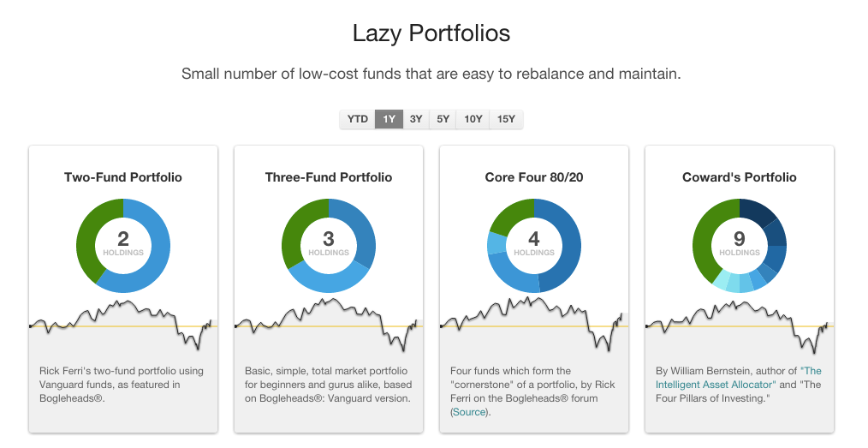Select the 5Y time range button
The image size is (868, 448).
pyautogui.click(x=443, y=119)
